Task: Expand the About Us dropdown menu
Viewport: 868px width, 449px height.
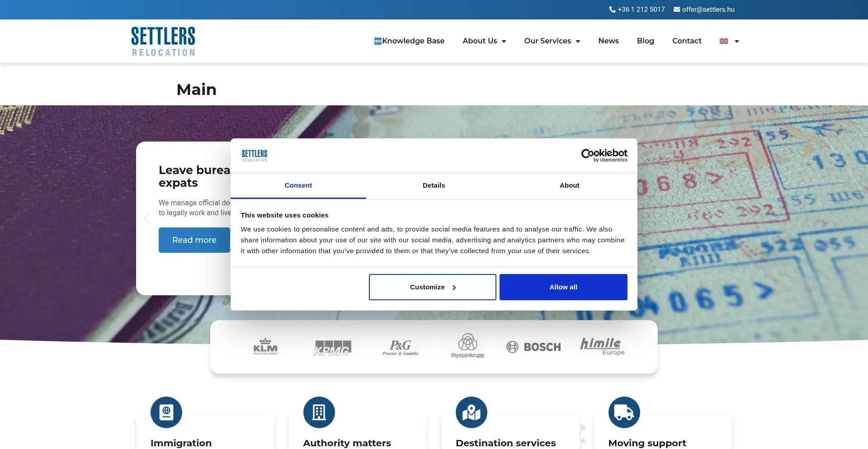Action: pos(484,41)
